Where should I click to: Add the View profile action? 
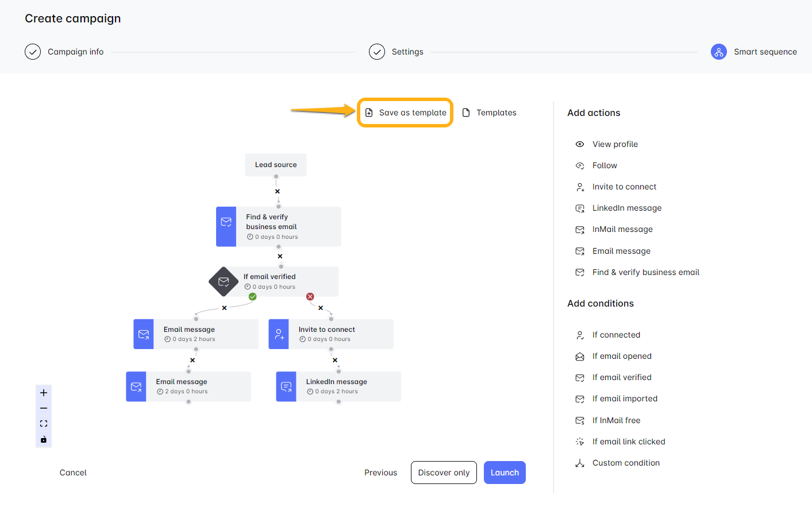(615, 144)
